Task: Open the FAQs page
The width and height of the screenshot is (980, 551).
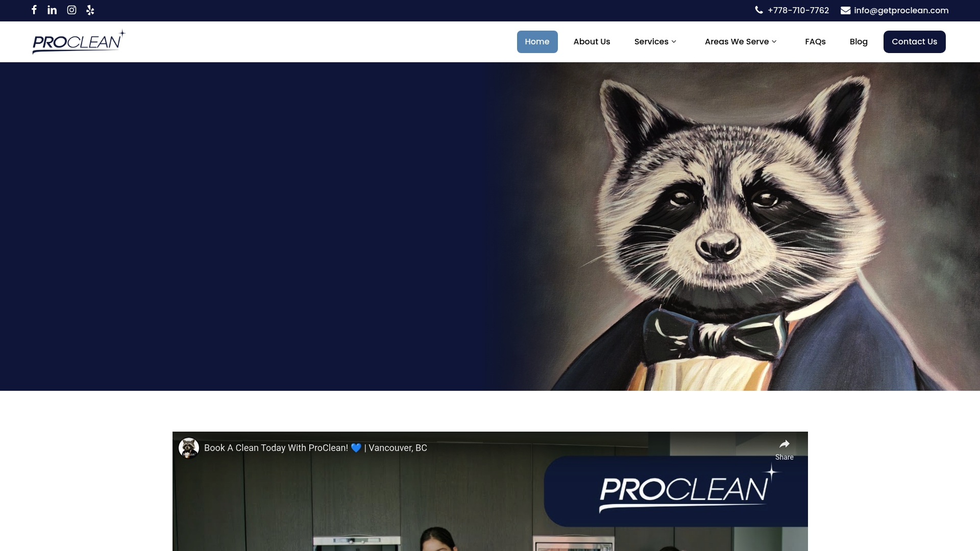Action: [x=815, y=41]
